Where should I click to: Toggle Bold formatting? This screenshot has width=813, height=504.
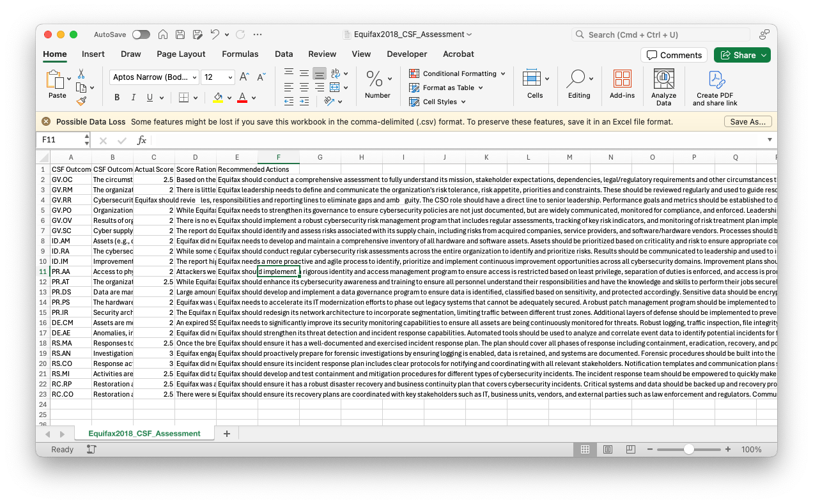point(117,98)
